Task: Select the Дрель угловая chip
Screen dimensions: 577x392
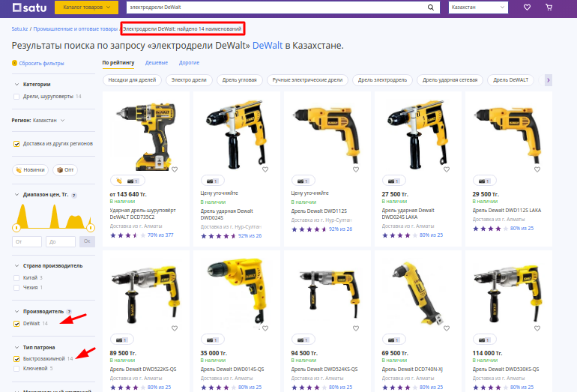Action: point(240,80)
